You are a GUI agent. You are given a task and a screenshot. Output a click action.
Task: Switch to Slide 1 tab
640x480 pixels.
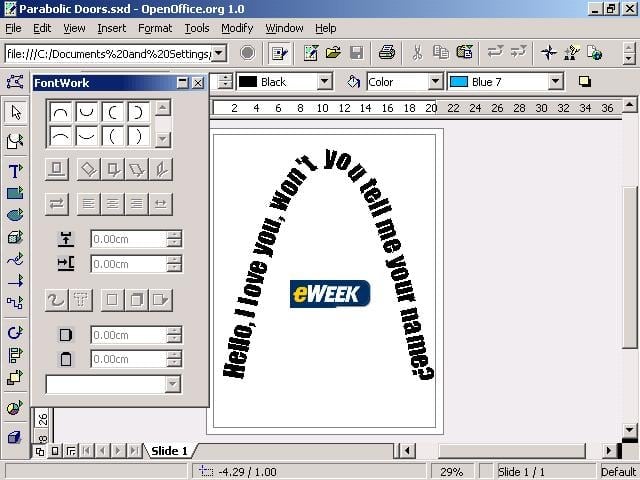coord(169,451)
